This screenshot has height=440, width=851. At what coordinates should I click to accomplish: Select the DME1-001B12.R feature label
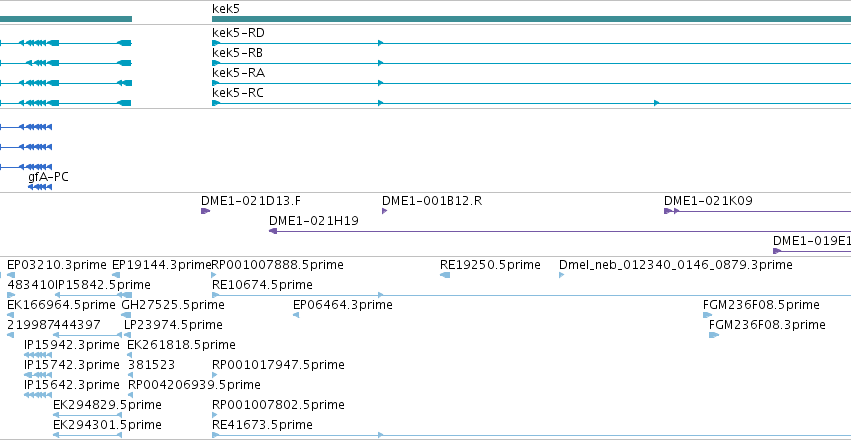(x=432, y=201)
